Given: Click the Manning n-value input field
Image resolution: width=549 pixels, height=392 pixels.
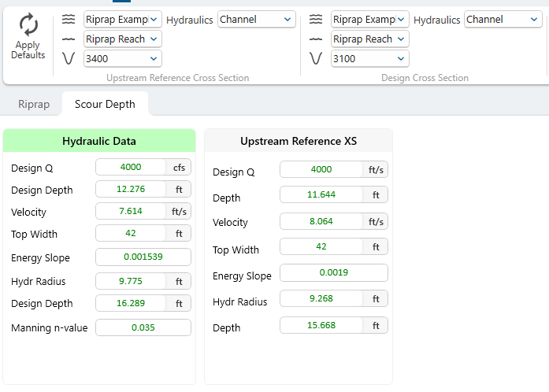Looking at the screenshot, I should point(143,327).
